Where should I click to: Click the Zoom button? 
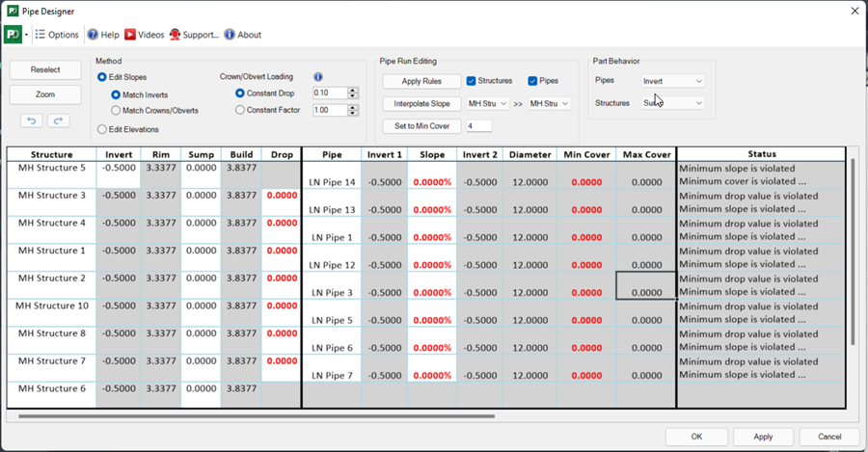pos(45,94)
